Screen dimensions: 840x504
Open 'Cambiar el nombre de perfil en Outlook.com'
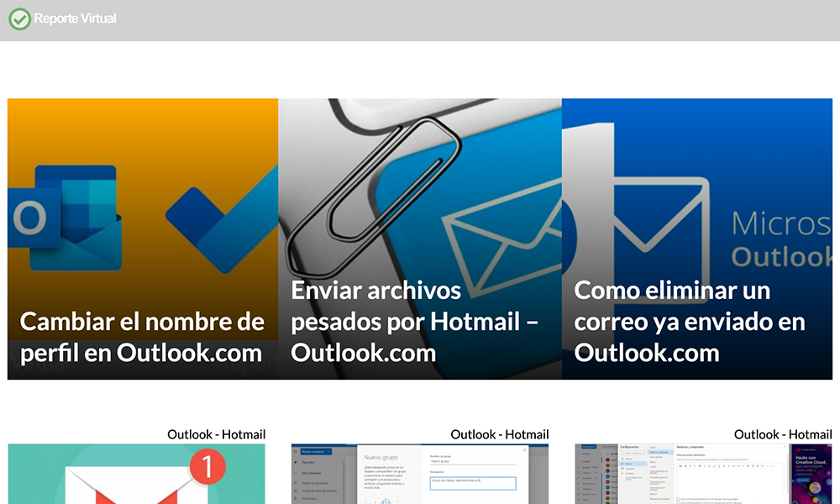tap(142, 337)
